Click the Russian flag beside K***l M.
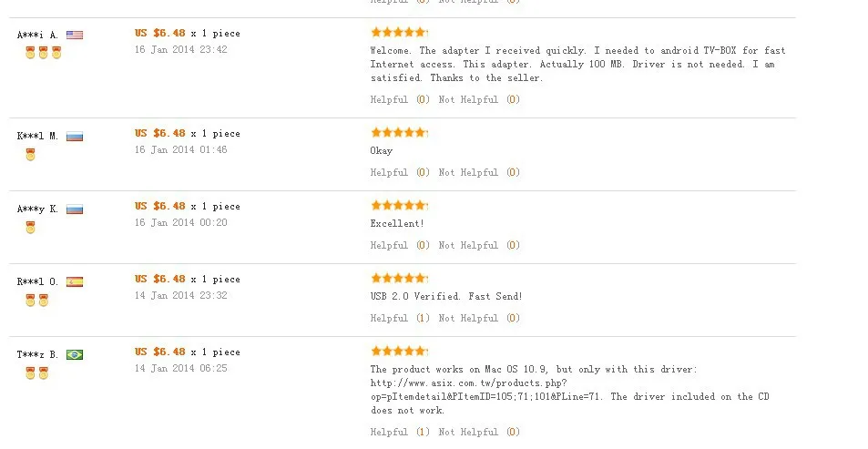868x449 pixels. (x=75, y=137)
